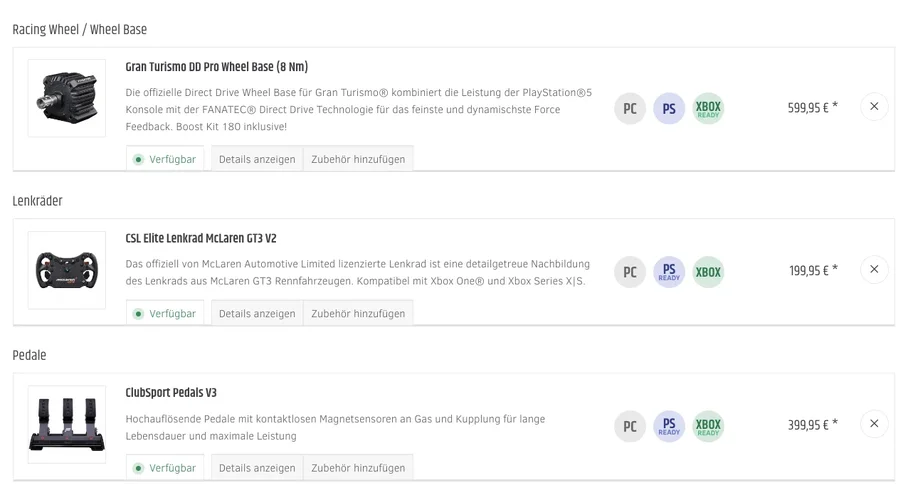Add accessories to Gran Turismo wheel base
The image size is (908, 500).
click(358, 159)
